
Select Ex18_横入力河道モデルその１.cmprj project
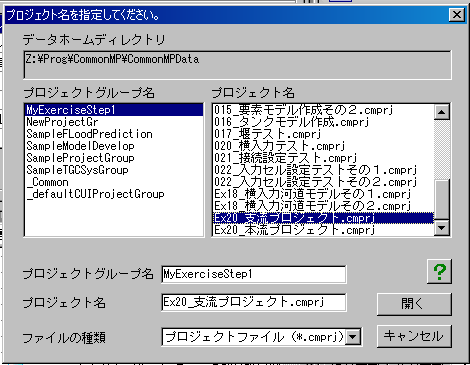tap(323, 194)
